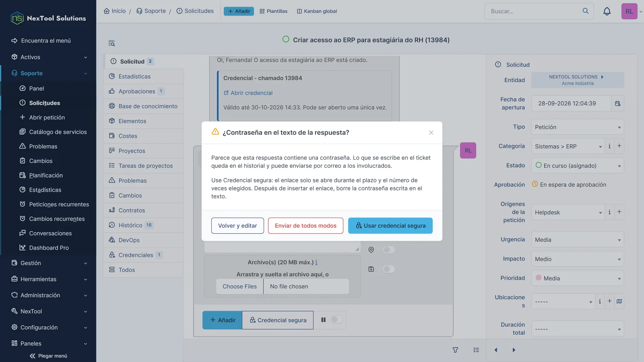Click the NexTool Solutions logo
The image size is (644, 362).
tap(48, 18)
